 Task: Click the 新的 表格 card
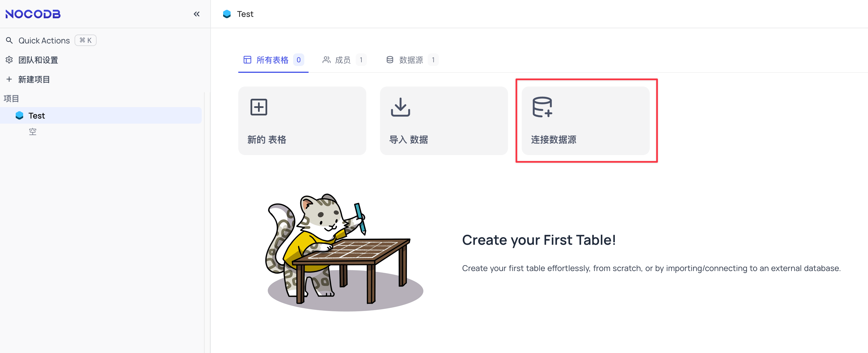[x=302, y=121]
